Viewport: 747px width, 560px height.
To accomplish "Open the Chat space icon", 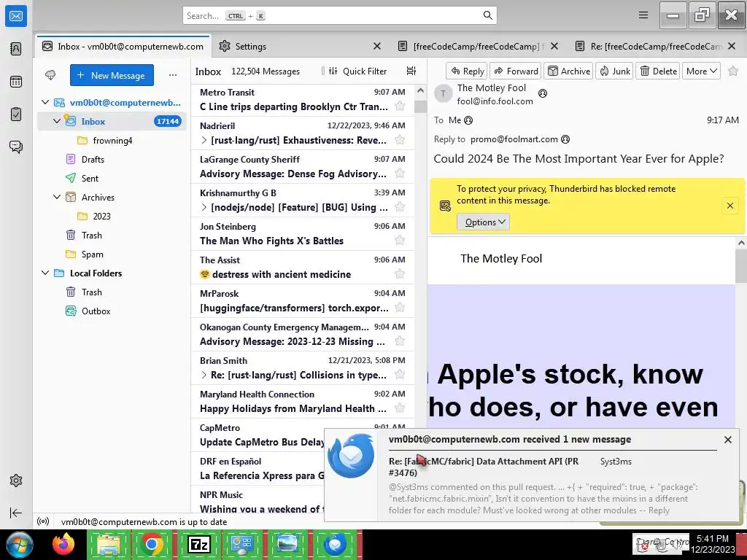I will (x=16, y=147).
